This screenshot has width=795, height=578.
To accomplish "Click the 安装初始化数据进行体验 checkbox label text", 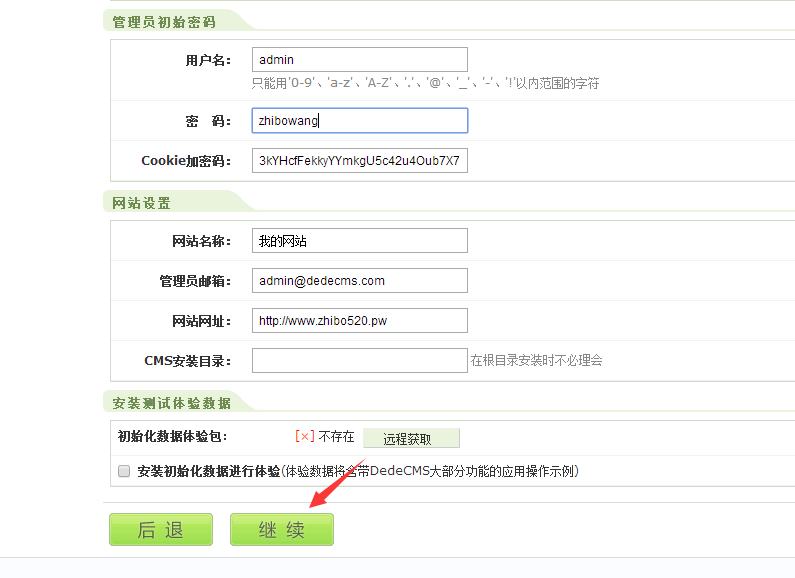I will 208,471.
